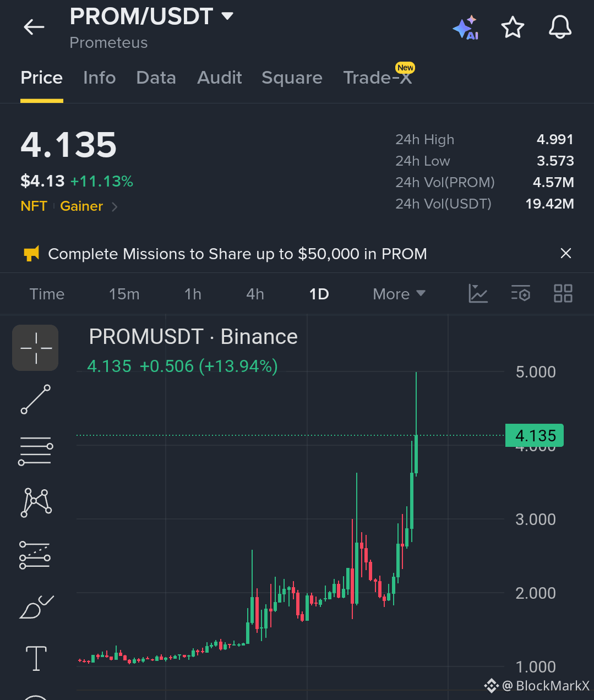Select the 15m chart interval
Screen dimensions: 594x700
click(124, 294)
